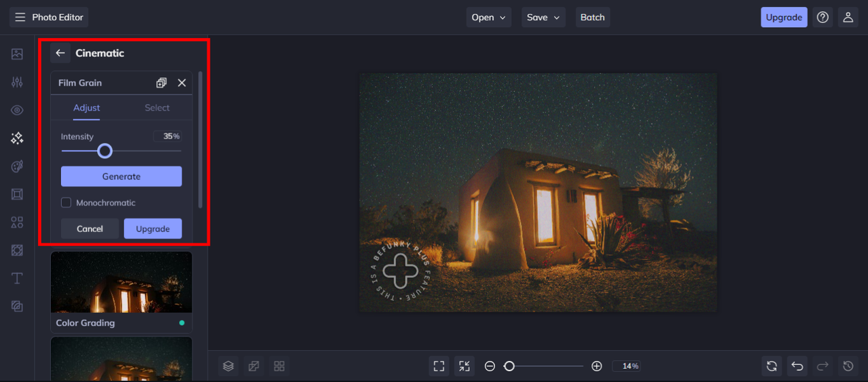Redo the last action

click(823, 366)
